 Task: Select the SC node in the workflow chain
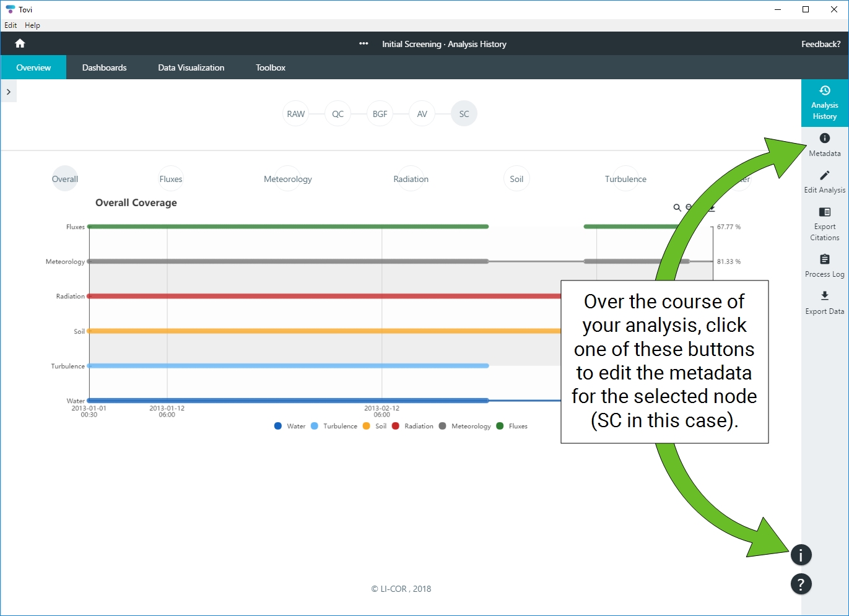[x=464, y=113]
